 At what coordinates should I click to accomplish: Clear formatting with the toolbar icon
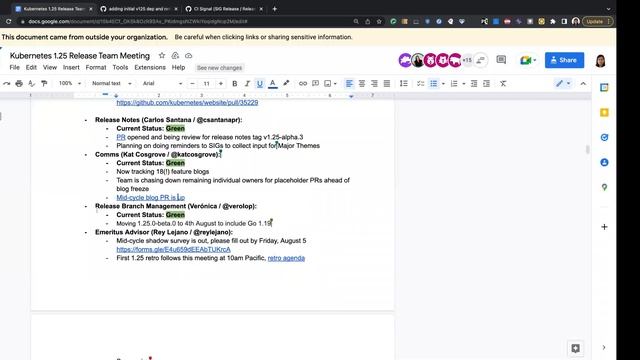point(503,83)
